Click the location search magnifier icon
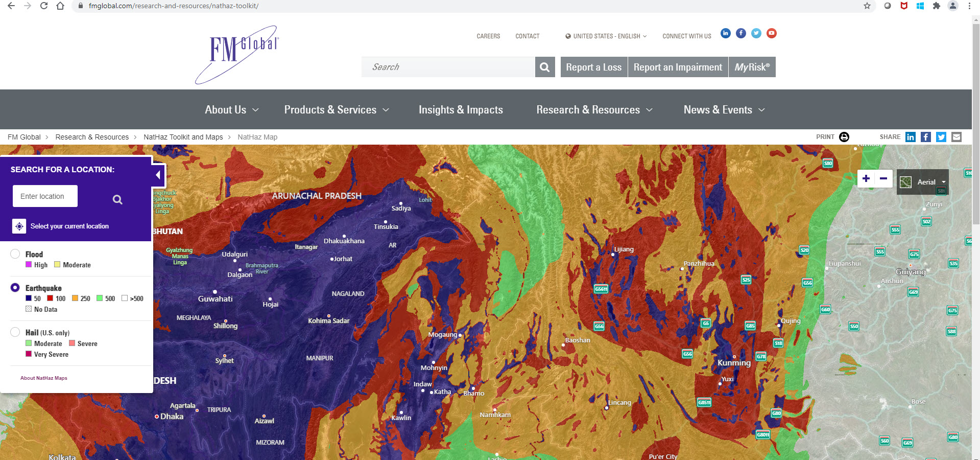980x460 pixels. click(x=117, y=200)
